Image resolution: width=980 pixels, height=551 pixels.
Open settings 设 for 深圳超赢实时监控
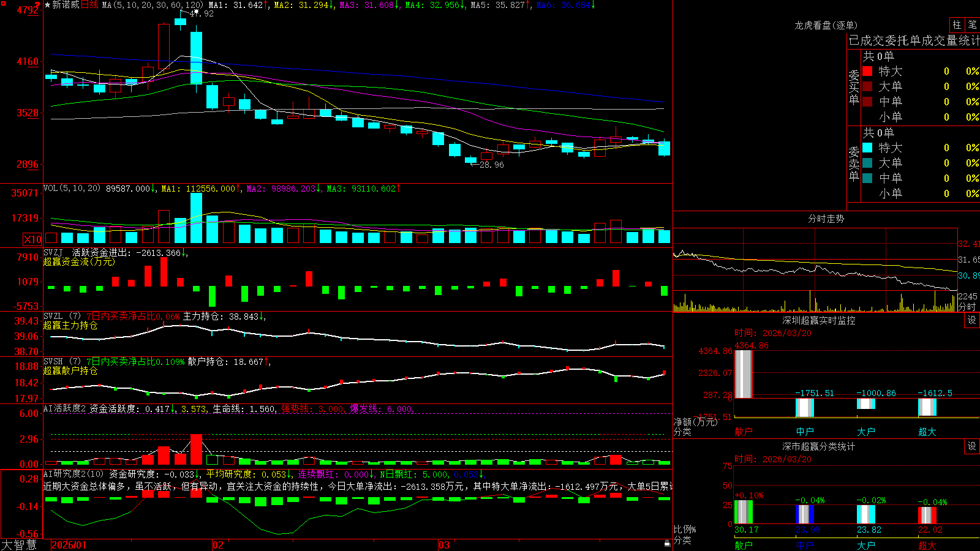point(972,320)
